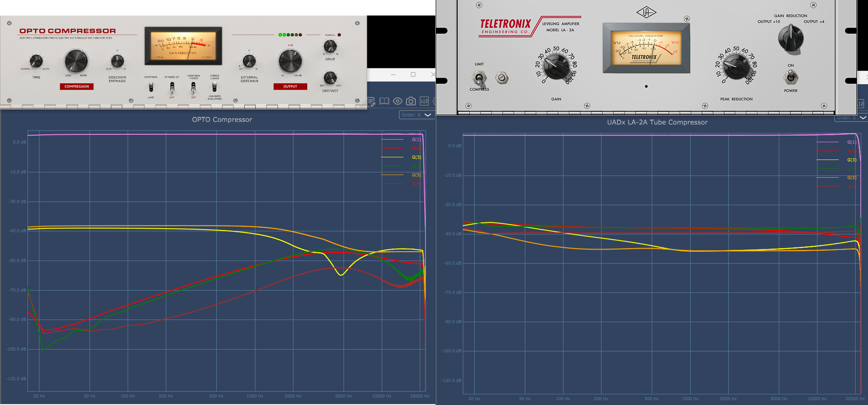868x405 pixels.
Task: Toggle G(4) trace in OPTO Compressor legend
Action: 416,166
